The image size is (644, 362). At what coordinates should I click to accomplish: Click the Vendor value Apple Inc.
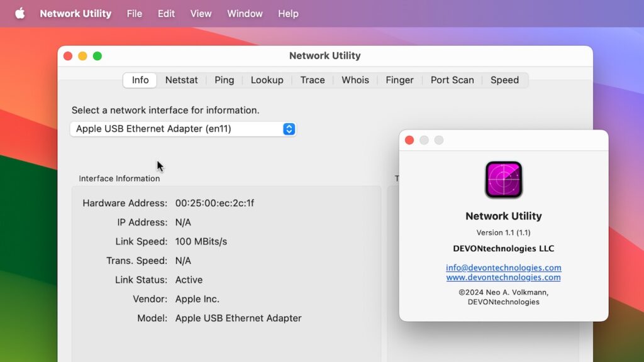coord(197,299)
